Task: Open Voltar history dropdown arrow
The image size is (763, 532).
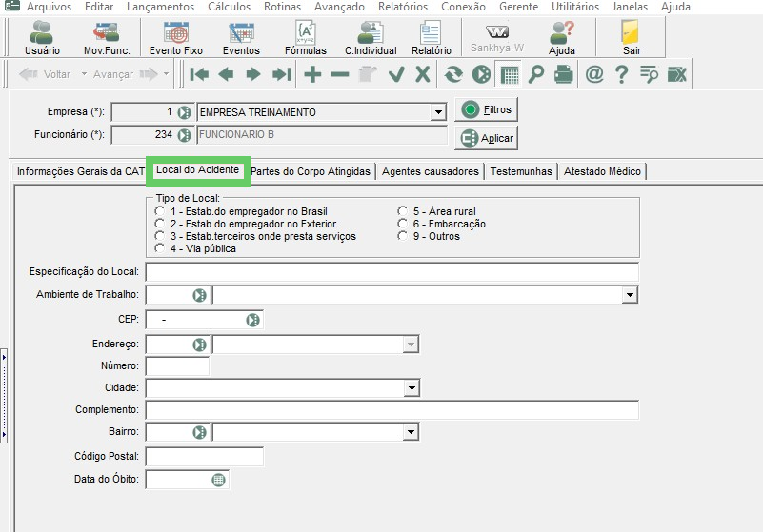Action: (84, 74)
